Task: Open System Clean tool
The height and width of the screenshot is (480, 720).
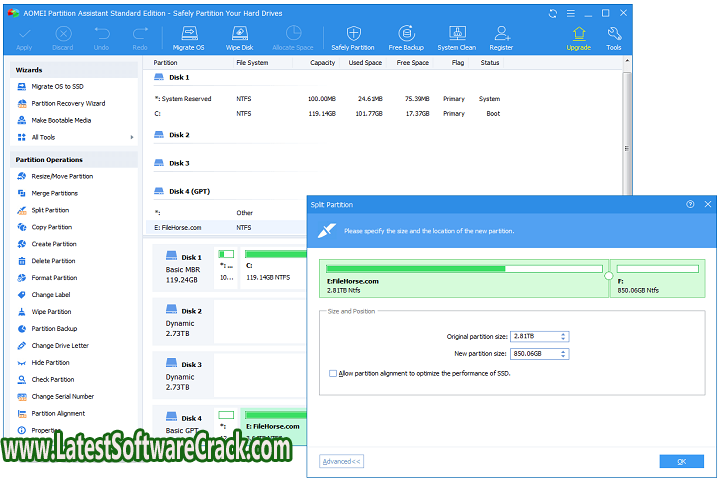Action: click(456, 38)
